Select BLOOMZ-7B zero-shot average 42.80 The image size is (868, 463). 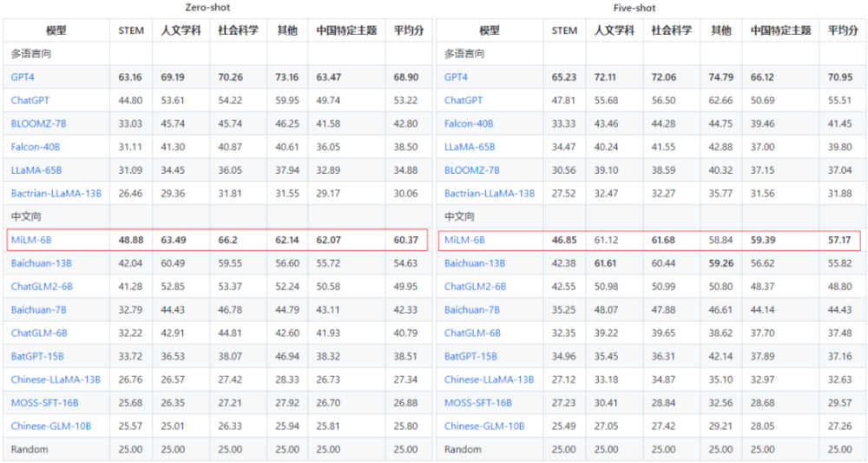point(405,123)
